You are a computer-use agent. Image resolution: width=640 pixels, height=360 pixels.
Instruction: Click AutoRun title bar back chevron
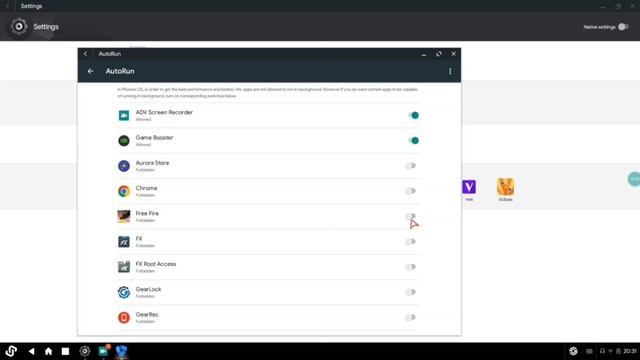click(85, 54)
